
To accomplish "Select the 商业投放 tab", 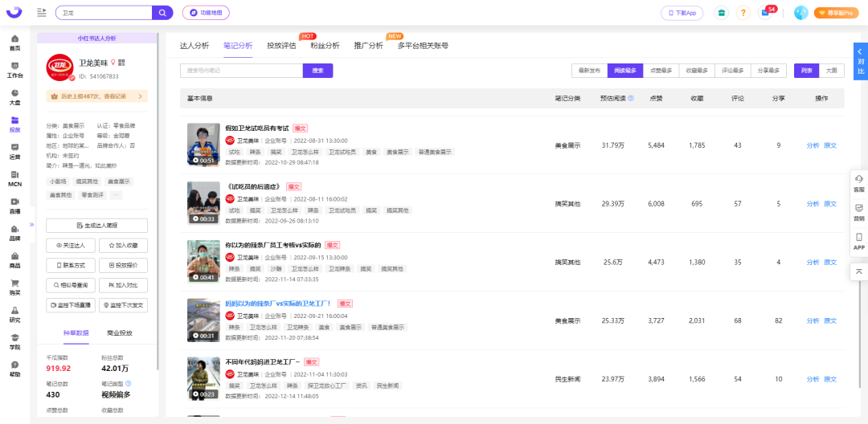I will [x=120, y=332].
